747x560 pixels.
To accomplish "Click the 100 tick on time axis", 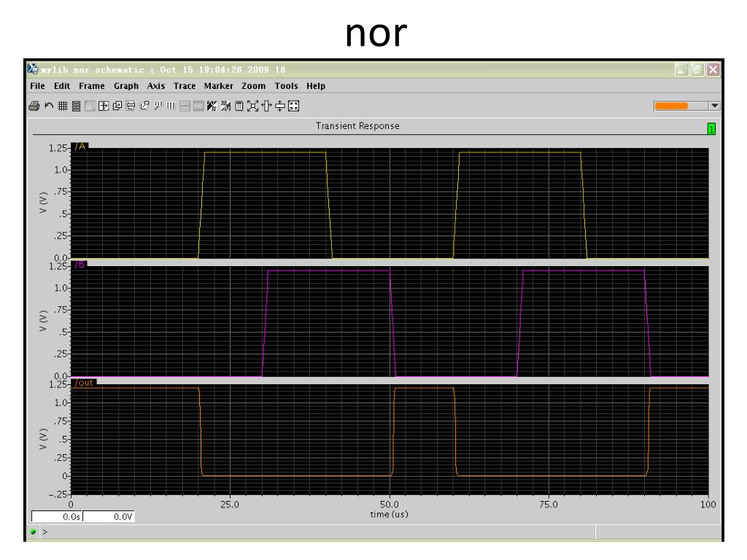I will click(x=708, y=505).
